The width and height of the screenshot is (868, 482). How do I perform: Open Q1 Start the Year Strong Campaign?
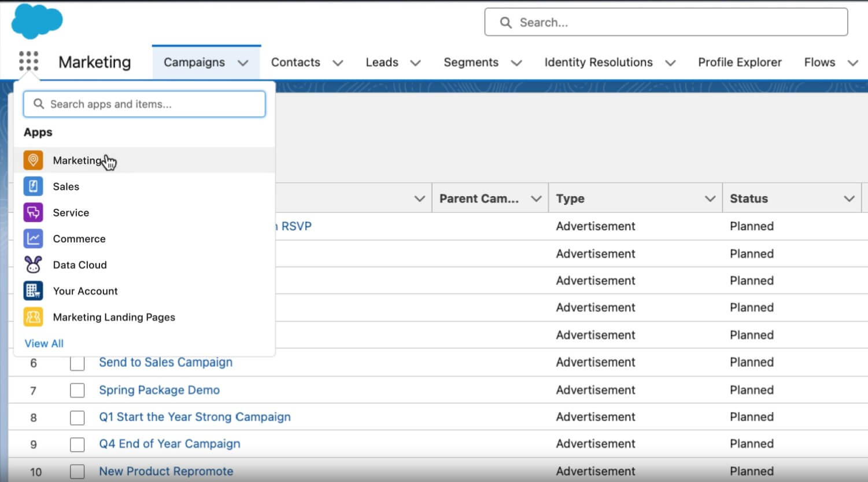pos(195,417)
